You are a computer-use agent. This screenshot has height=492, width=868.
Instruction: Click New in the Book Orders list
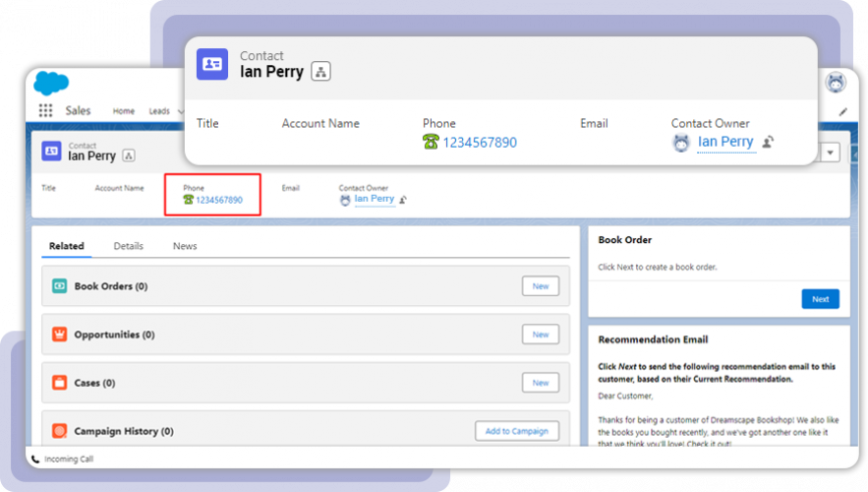[541, 286]
